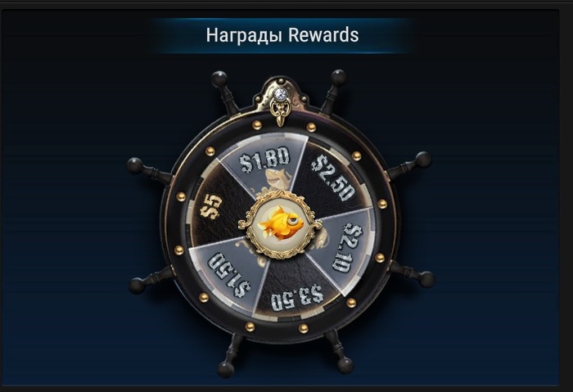Click the Награды Rewards header banner
573x392 pixels.
coord(282,35)
